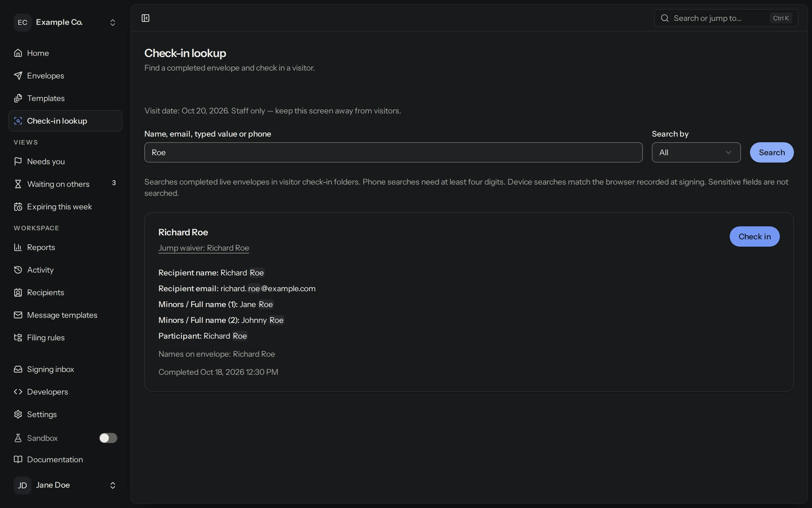
Task: Click the Filing rules tree icon
Action: coord(18,337)
